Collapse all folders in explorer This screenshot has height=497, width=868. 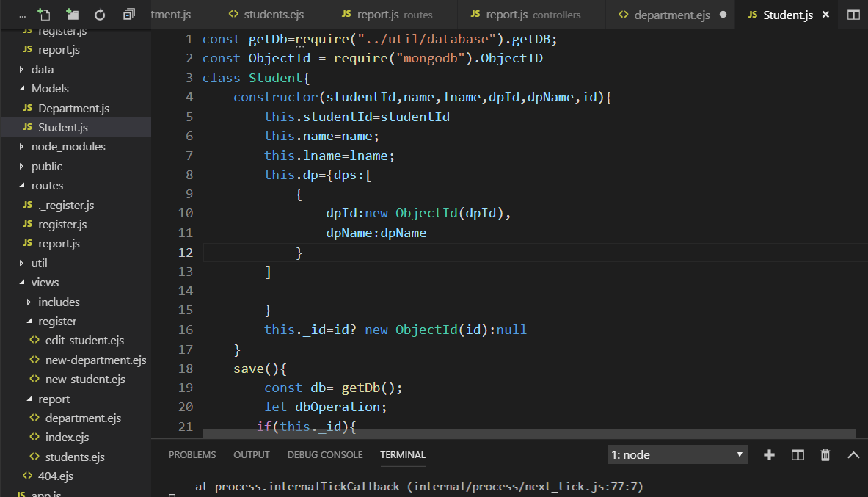click(x=128, y=15)
